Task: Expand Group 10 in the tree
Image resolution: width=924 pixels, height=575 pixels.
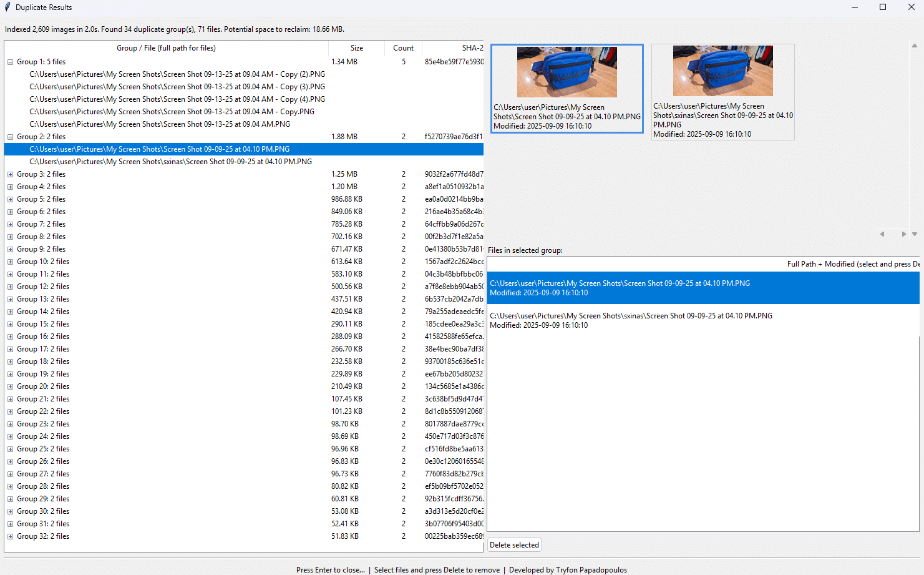Action: pos(10,262)
